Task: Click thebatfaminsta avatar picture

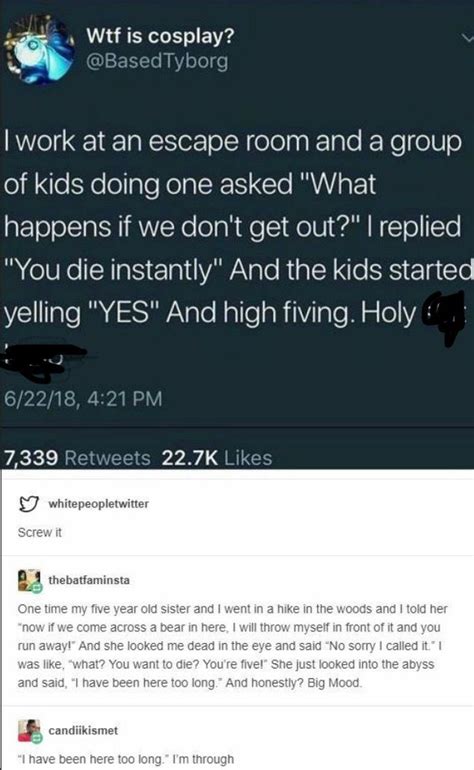Action: click(29, 580)
